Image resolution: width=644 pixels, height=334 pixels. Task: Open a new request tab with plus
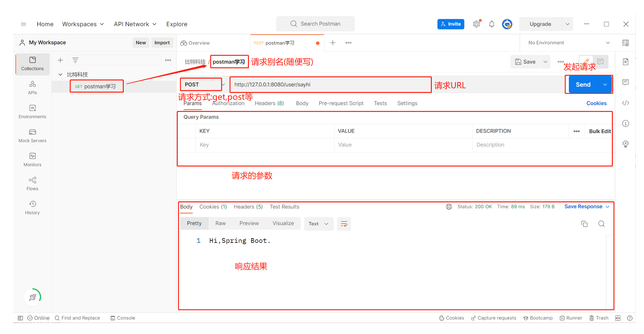click(333, 43)
